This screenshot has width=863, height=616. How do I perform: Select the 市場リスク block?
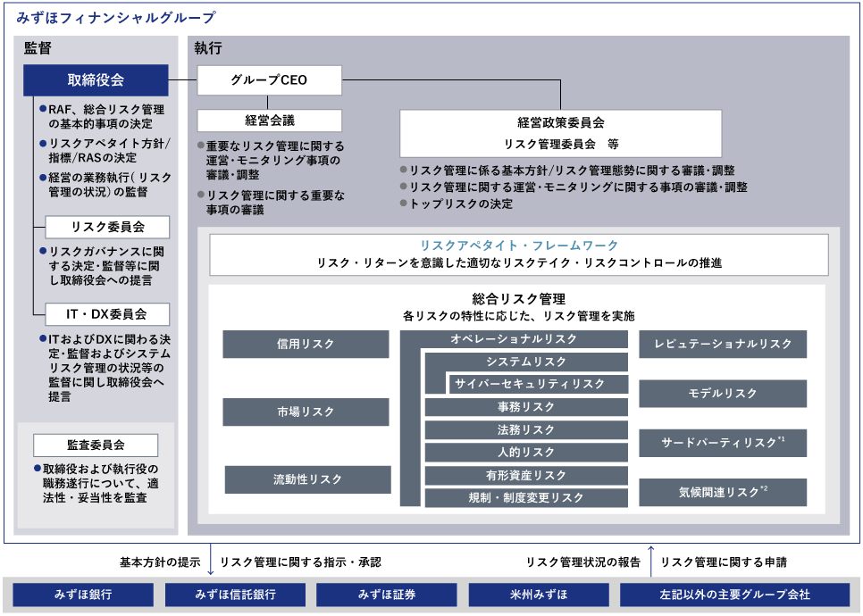[306, 412]
